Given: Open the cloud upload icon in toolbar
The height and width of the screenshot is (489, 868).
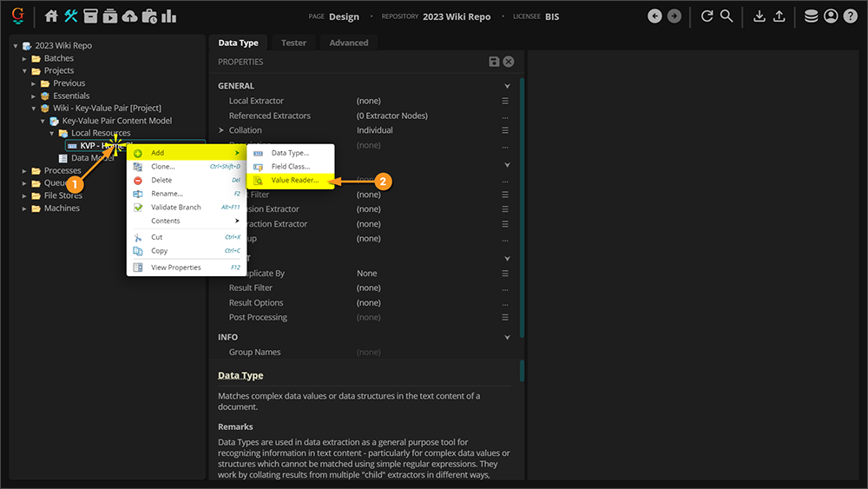Looking at the screenshot, I should 129,17.
